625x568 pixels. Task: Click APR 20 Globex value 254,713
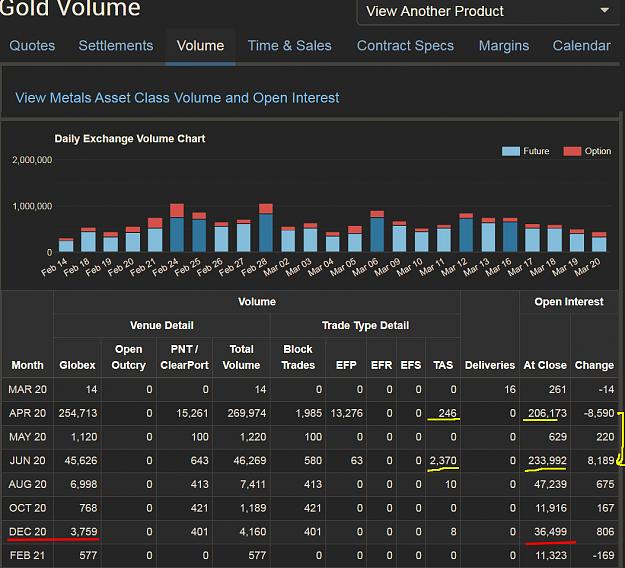tap(78, 413)
